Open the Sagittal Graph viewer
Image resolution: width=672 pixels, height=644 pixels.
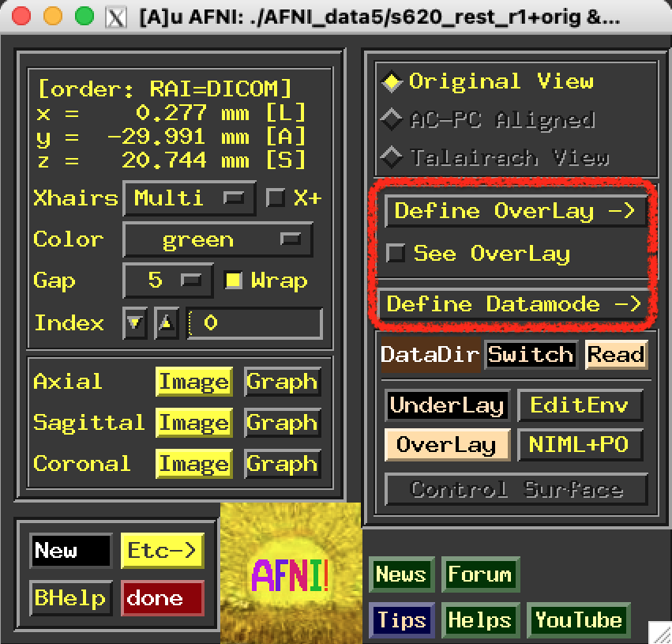(282, 423)
